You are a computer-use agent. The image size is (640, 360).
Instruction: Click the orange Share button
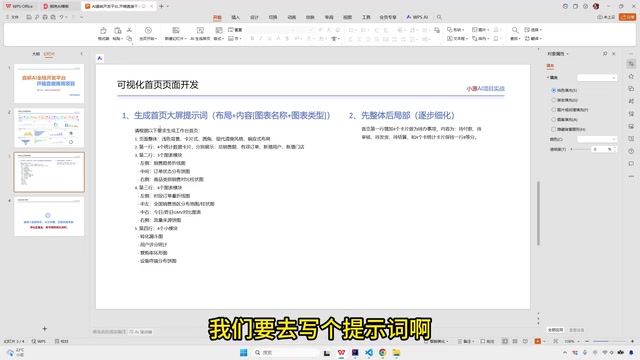(x=627, y=17)
